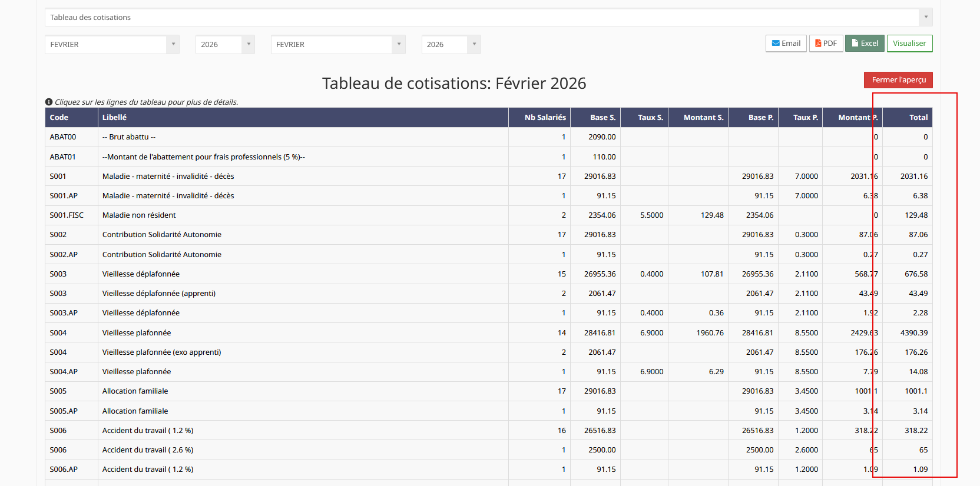The image size is (980, 486).
Task: Click the Montant S. column header
Action: click(698, 118)
